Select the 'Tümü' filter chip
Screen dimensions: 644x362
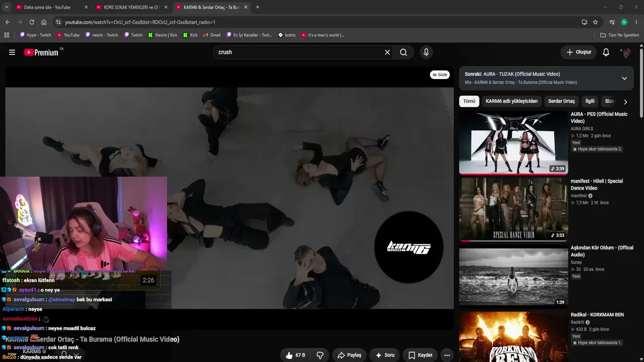pyautogui.click(x=469, y=101)
